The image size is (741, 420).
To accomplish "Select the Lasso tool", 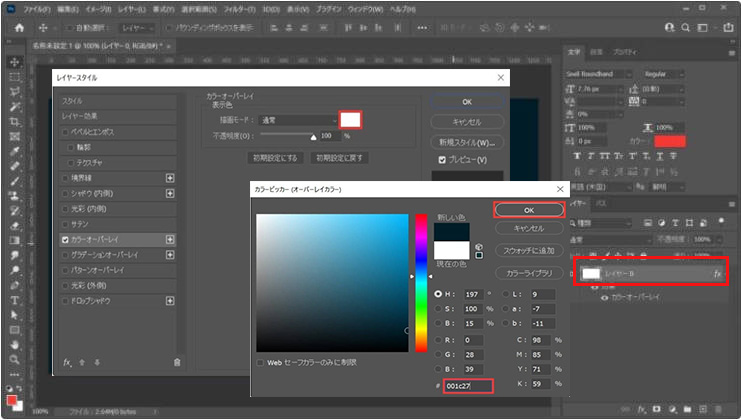I will [x=15, y=92].
